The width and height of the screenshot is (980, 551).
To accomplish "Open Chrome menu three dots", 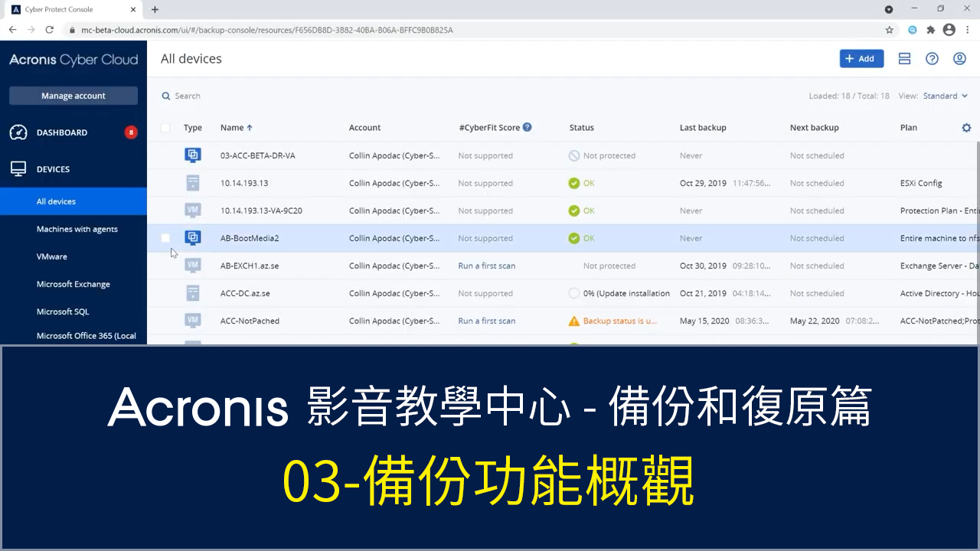I will pos(967,30).
